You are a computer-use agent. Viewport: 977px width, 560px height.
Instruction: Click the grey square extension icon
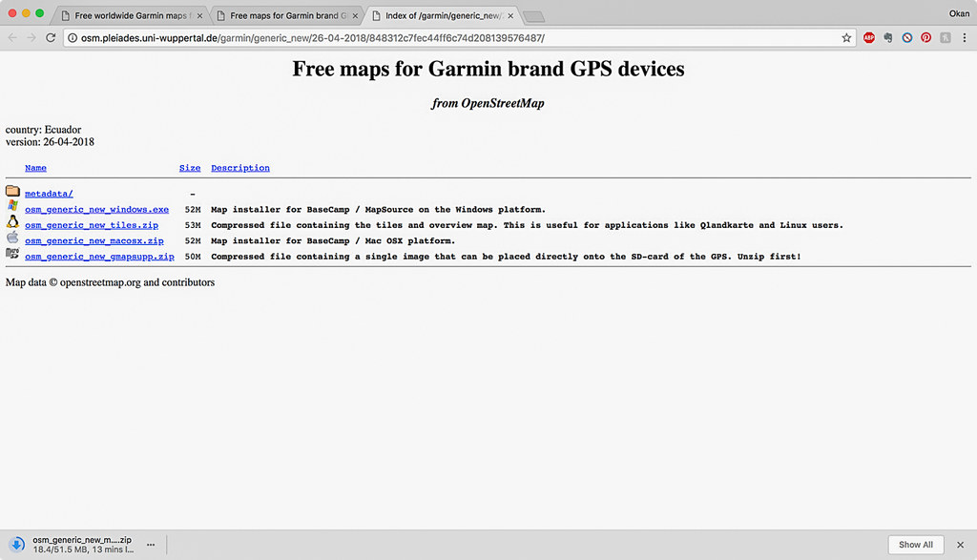click(x=946, y=38)
